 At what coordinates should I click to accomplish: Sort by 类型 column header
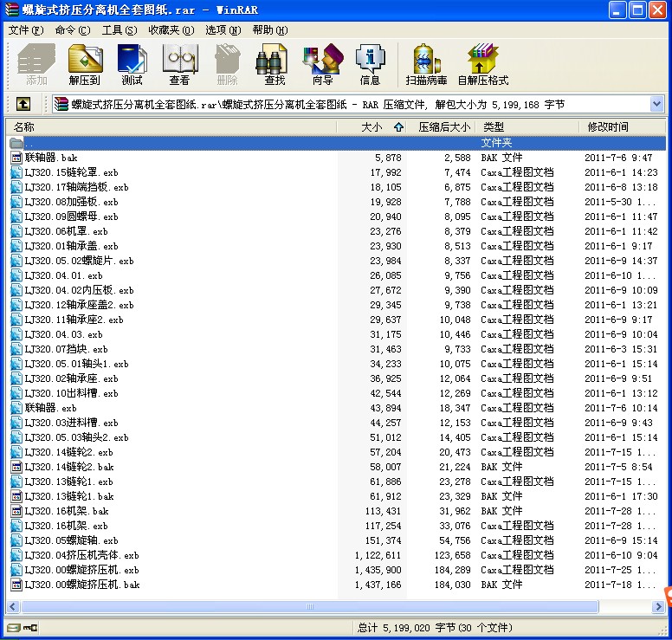(527, 127)
